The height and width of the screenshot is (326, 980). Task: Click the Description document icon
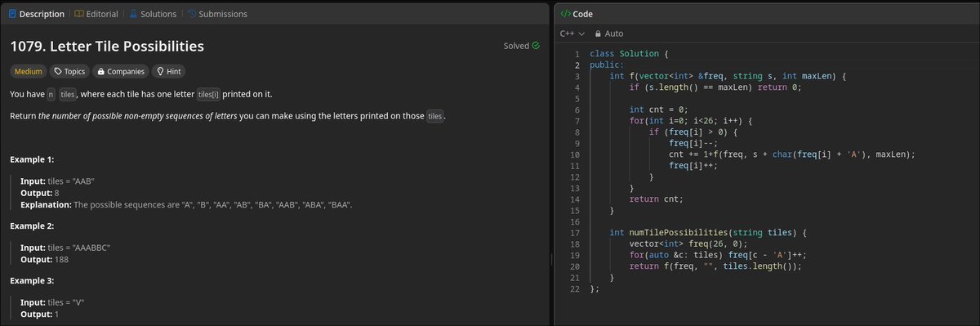pyautogui.click(x=13, y=14)
